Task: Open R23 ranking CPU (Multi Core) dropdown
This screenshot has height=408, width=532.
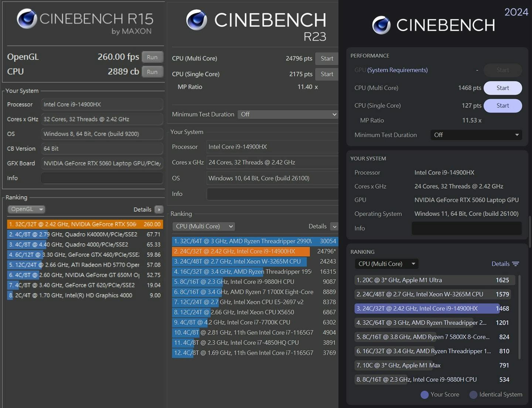Action: point(204,226)
